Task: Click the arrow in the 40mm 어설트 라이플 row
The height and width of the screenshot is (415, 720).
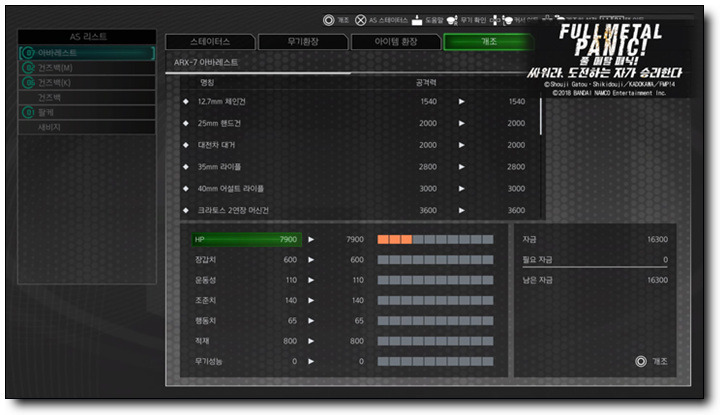Action: (x=461, y=189)
